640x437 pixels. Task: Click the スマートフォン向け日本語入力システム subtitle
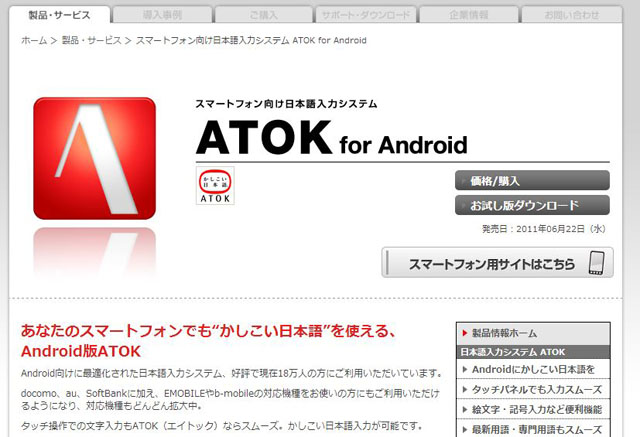pyautogui.click(x=286, y=104)
